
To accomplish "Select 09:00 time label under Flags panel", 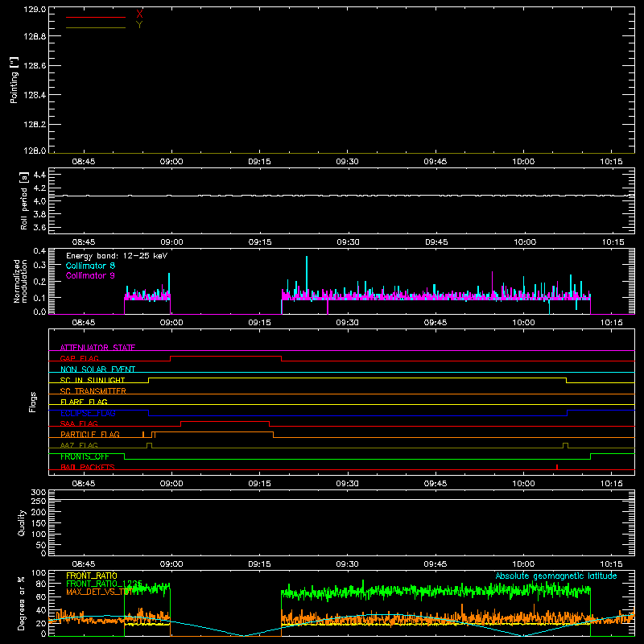I will pyautogui.click(x=171, y=484).
